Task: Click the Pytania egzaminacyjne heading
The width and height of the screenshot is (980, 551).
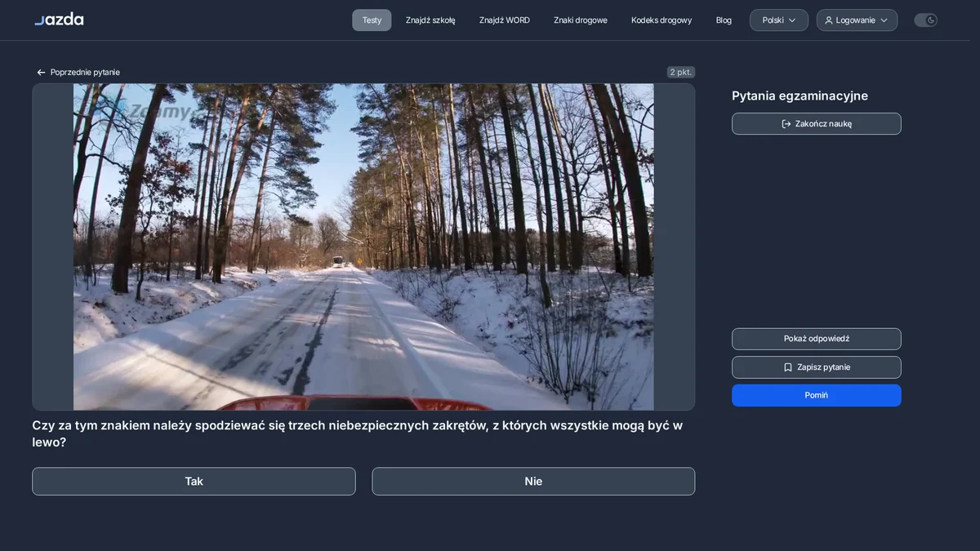Action: coord(800,96)
